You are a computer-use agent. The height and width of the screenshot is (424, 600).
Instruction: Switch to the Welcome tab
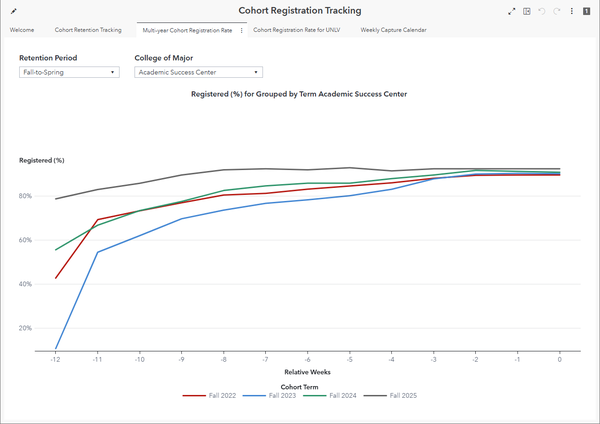(22, 30)
